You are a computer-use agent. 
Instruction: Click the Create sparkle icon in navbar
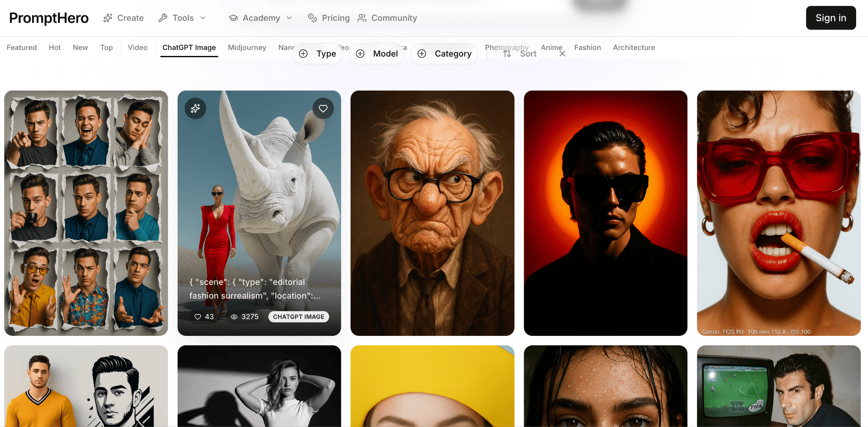pyautogui.click(x=108, y=18)
